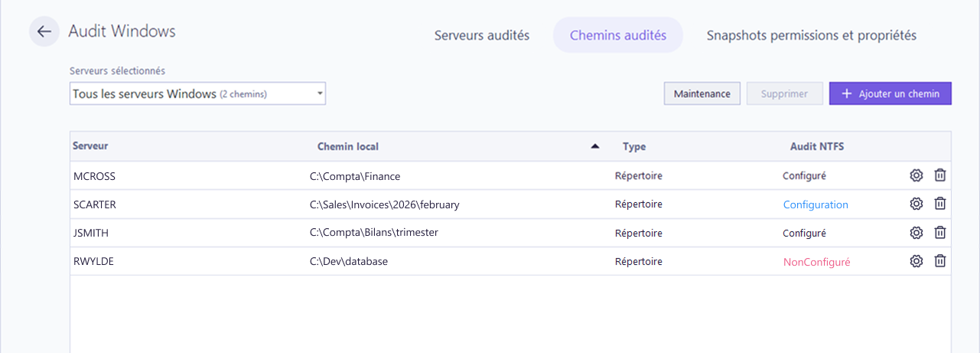980x353 pixels.
Task: Click the Supprimer button
Action: coord(784,93)
